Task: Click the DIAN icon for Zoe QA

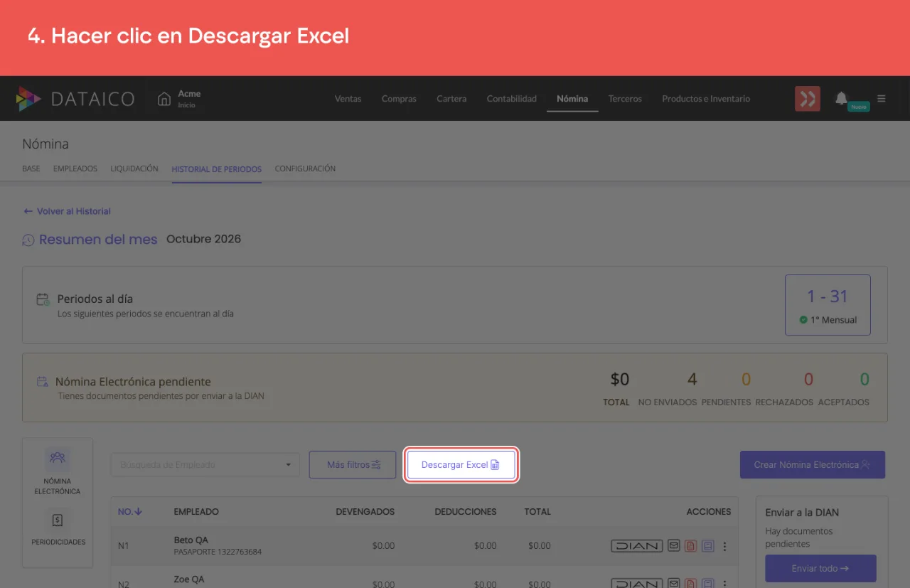Action: 636,584
